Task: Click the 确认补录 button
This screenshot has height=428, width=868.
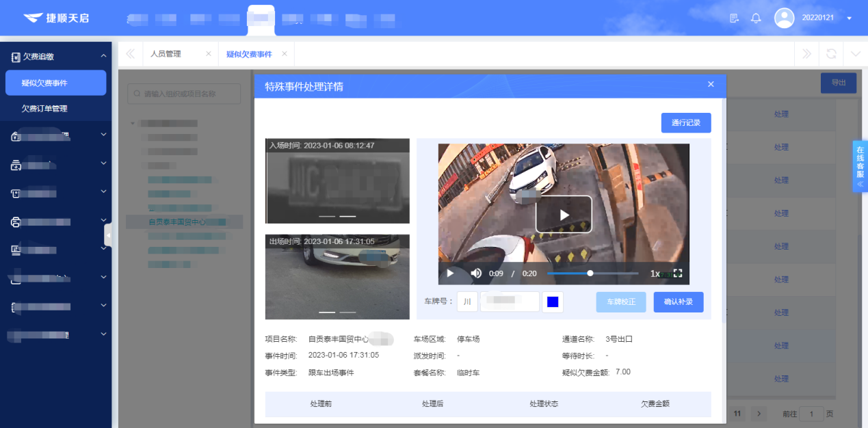Action: point(678,302)
